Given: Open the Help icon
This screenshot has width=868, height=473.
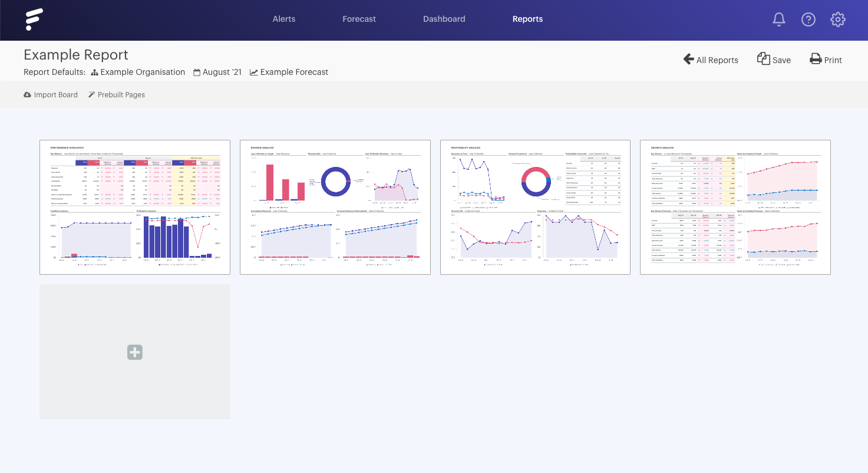Looking at the screenshot, I should click(808, 19).
